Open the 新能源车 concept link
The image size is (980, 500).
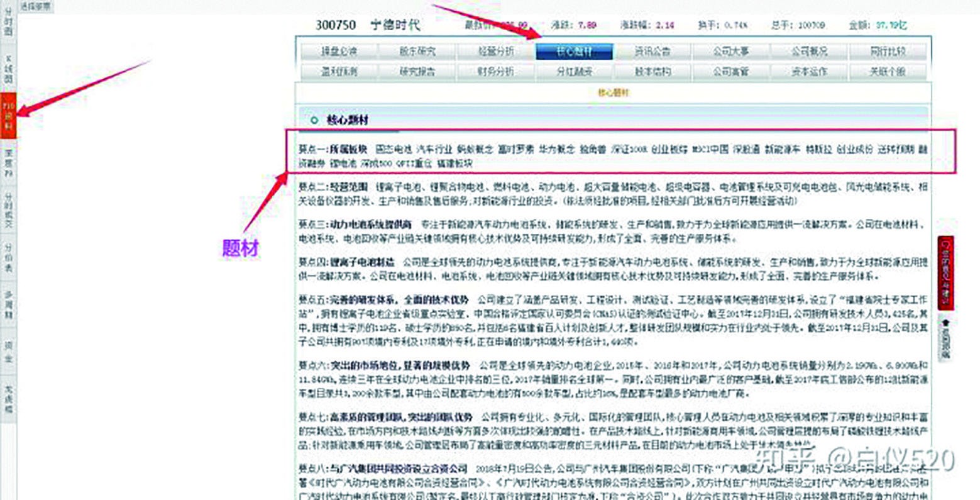click(781, 150)
